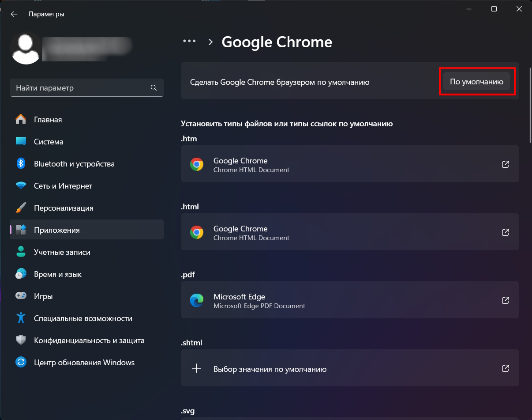Click the Главная house icon
The height and width of the screenshot is (420, 532).
[x=21, y=120]
